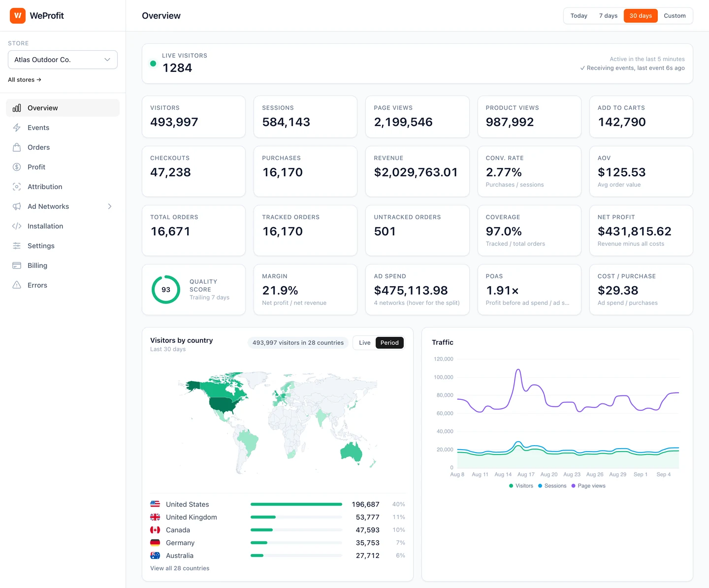
Task: Click the green live visitors status dot
Action: pos(153,64)
